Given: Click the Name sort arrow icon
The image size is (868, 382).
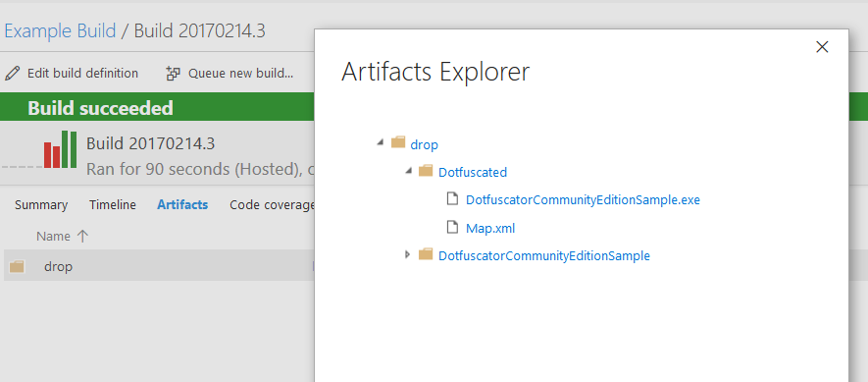Looking at the screenshot, I should coord(82,237).
